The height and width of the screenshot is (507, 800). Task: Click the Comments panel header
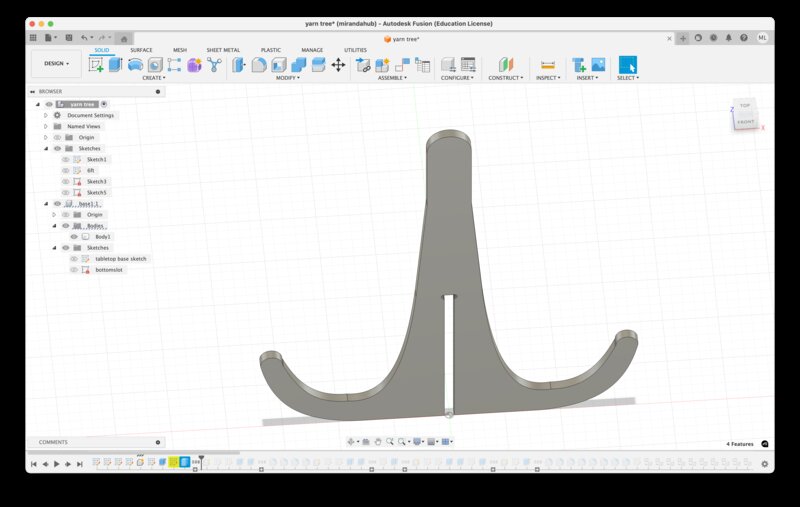54,442
